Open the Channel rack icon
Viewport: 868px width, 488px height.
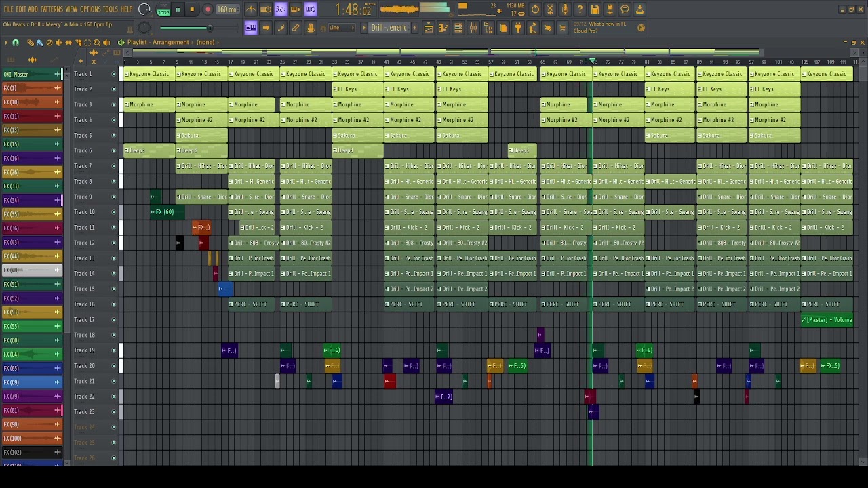pyautogui.click(x=458, y=28)
